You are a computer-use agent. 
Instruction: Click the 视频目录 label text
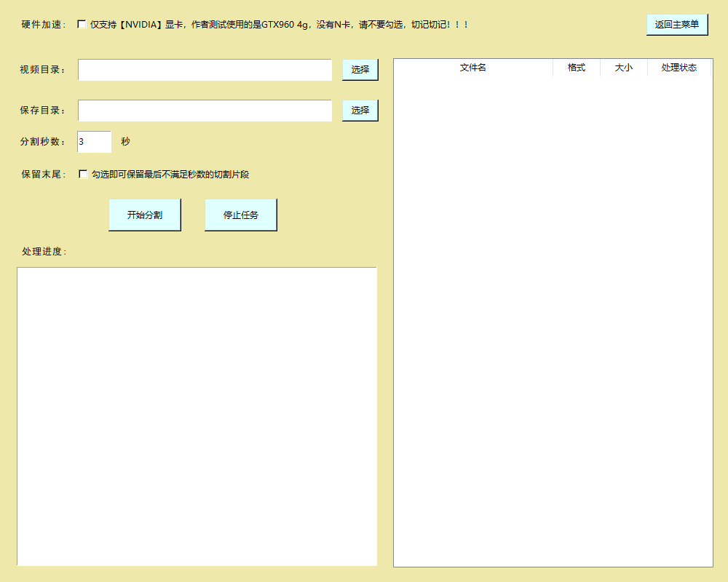43,70
